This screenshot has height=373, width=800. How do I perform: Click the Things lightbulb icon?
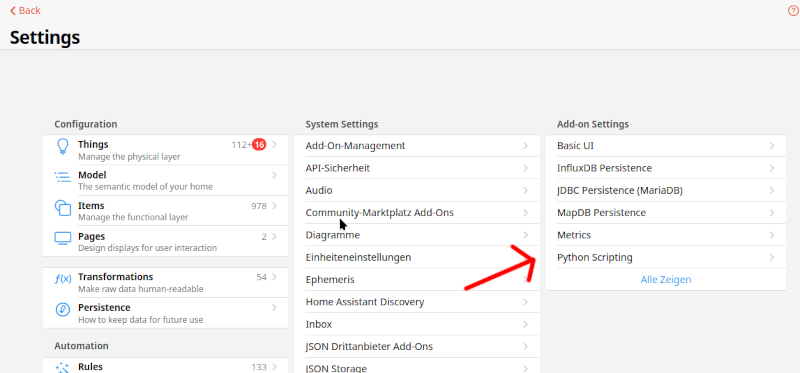coord(62,146)
